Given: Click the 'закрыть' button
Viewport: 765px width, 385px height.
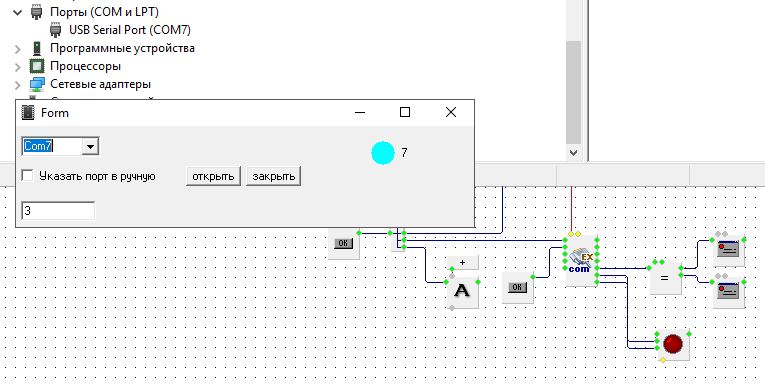Looking at the screenshot, I should [x=273, y=176].
